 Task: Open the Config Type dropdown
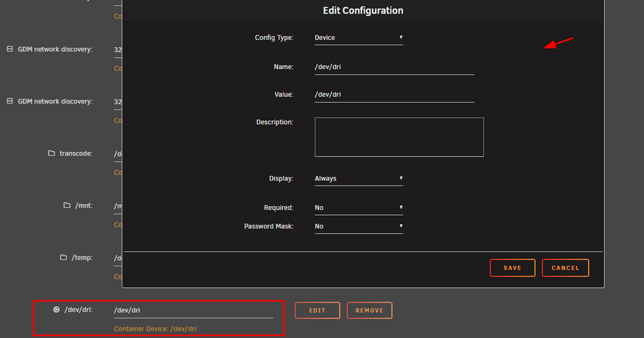(x=359, y=38)
